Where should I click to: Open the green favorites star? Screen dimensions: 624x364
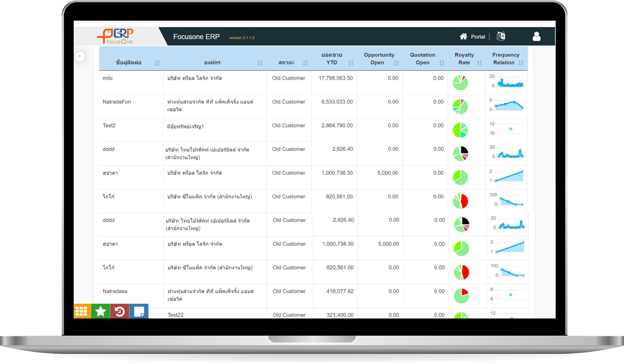point(101,311)
